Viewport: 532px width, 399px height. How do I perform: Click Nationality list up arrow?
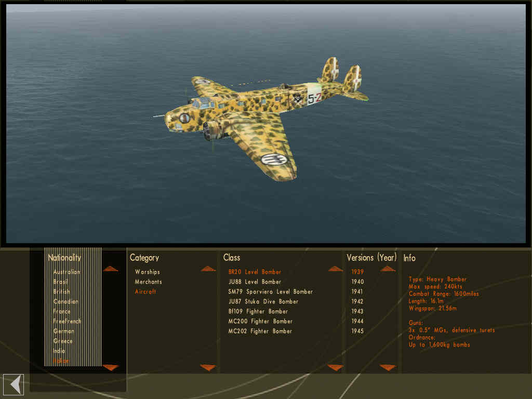point(111,269)
